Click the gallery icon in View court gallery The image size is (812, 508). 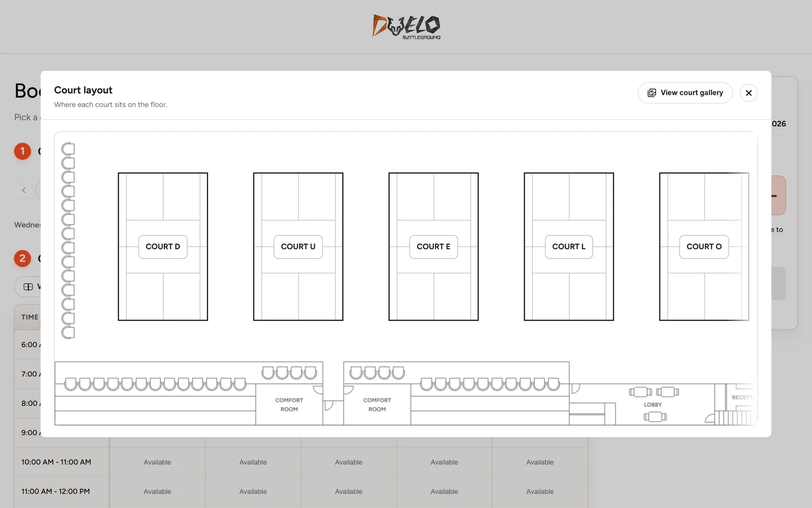652,93
